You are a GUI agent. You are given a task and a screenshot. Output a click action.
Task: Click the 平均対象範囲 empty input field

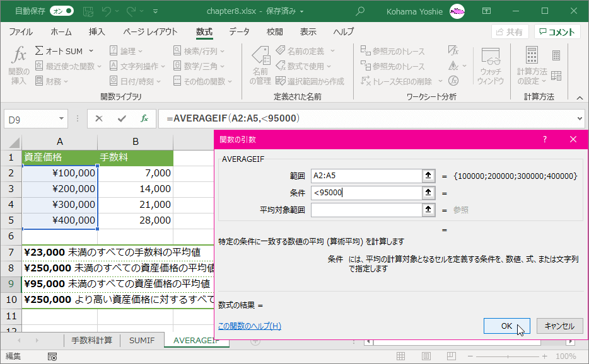(x=366, y=210)
